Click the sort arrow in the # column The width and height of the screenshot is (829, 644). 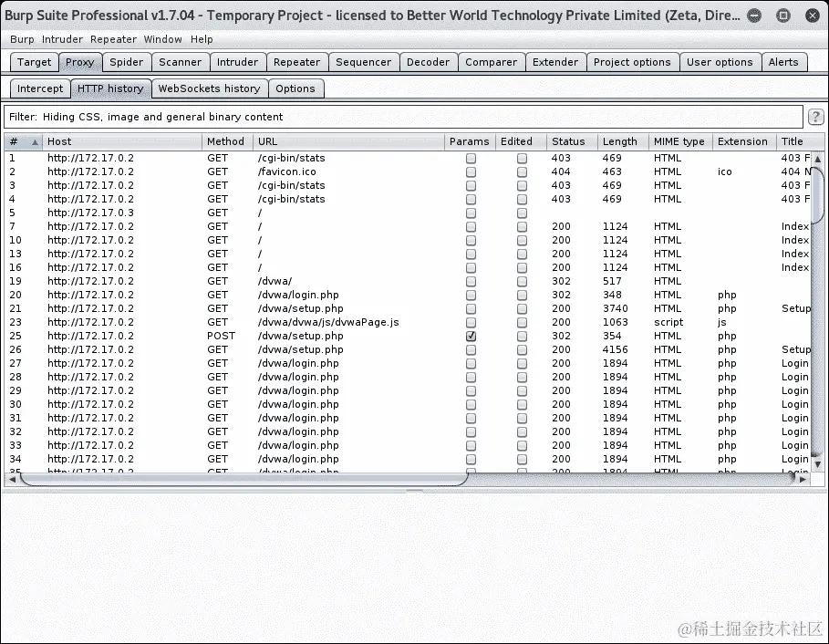pos(35,141)
